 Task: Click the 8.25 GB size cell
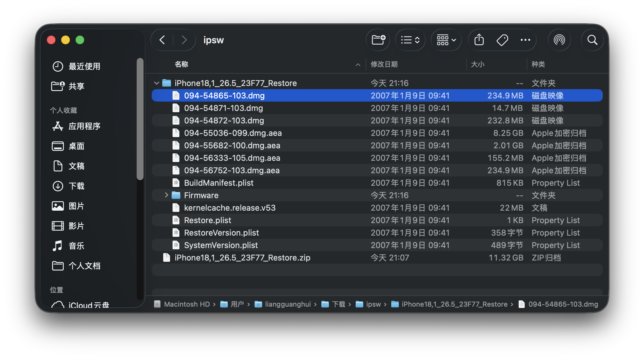click(508, 133)
